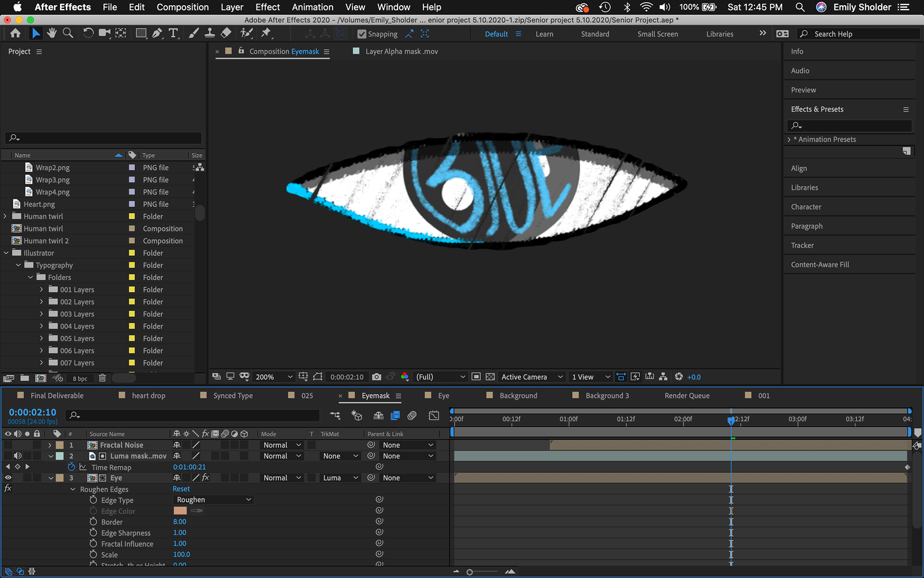Toggle the Snapping checkbox
This screenshot has height=578, width=924.
click(362, 34)
